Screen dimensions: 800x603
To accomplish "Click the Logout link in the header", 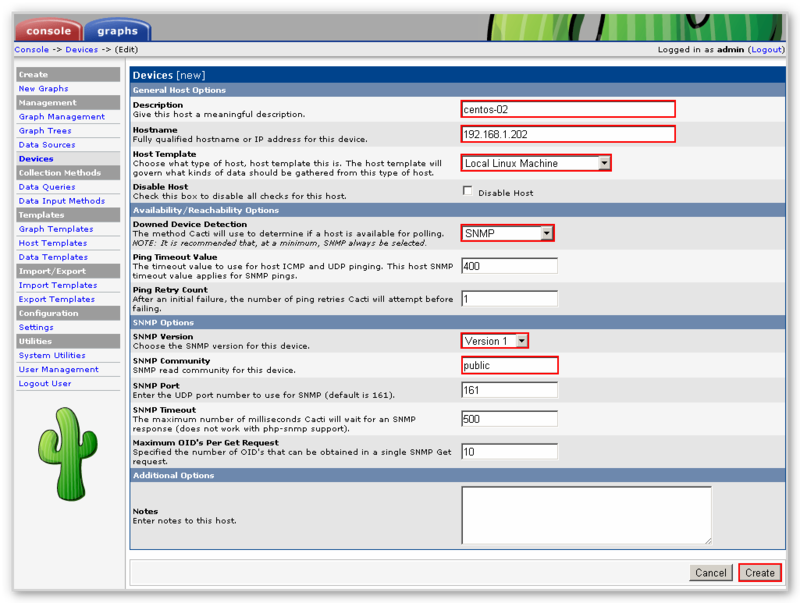I will coord(766,49).
